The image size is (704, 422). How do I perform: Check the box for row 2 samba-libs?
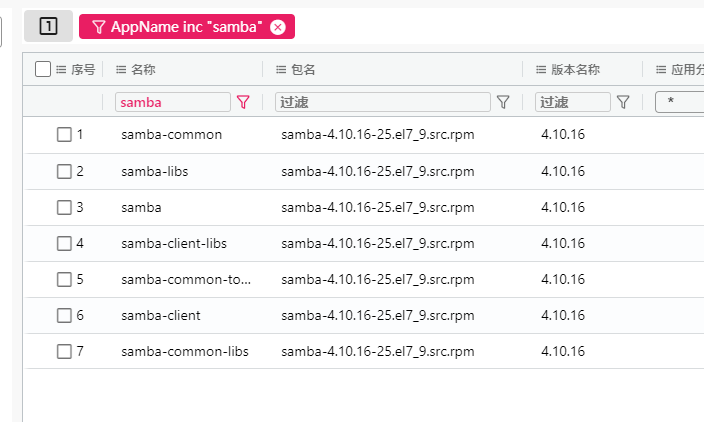(x=64, y=171)
